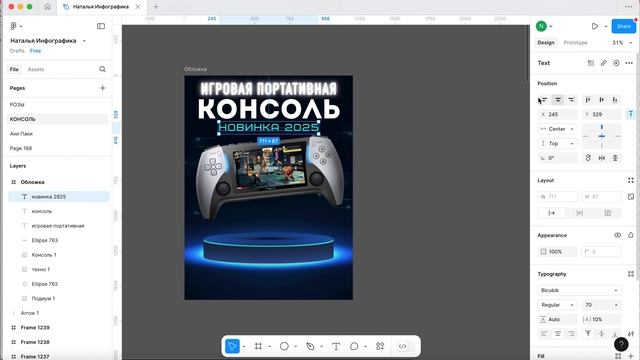Viewport: 640px width, 360px height.
Task: Open shape tools dropdown arrow
Action: [x=296, y=347]
